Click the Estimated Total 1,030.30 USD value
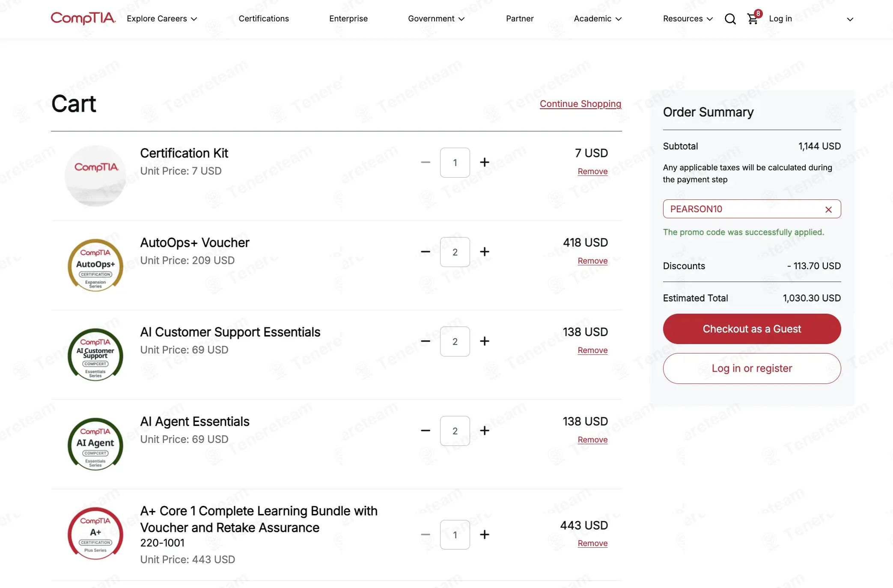The image size is (893, 588). tap(812, 298)
